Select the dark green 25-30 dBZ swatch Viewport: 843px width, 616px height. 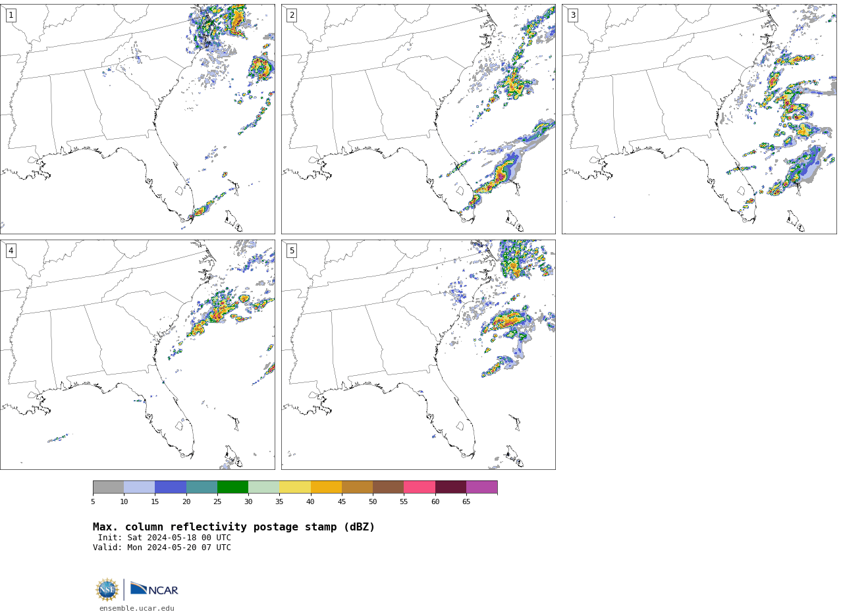[x=232, y=487]
